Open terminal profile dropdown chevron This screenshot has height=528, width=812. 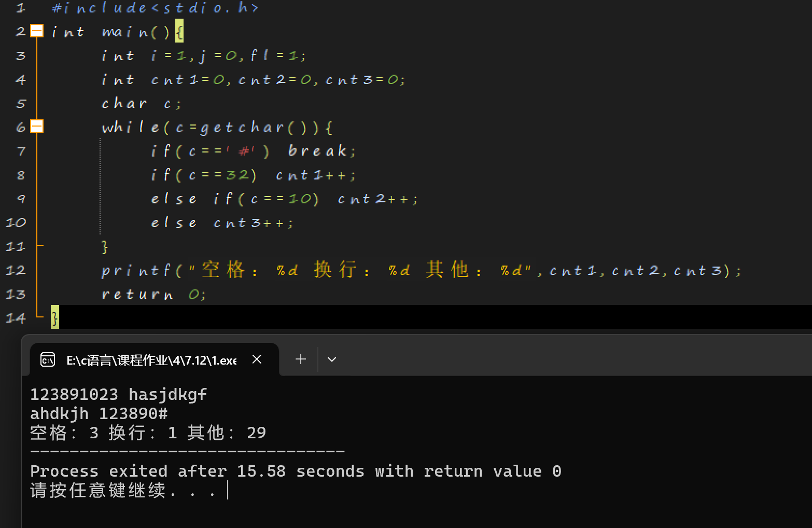332,359
